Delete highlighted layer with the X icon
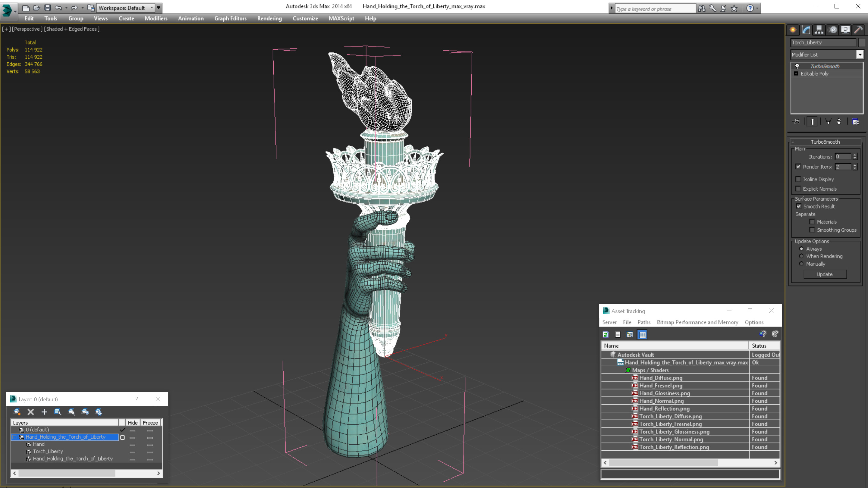The width and height of the screenshot is (868, 488). click(31, 412)
